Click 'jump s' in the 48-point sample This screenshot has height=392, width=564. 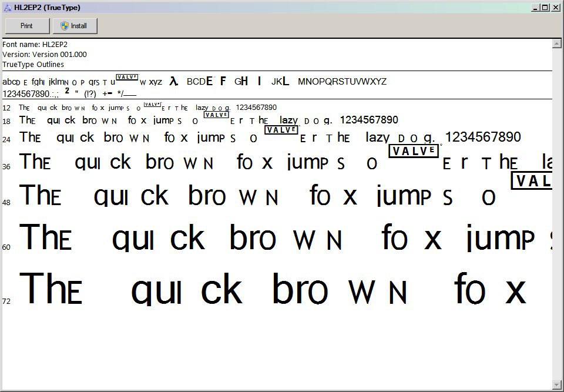pos(414,196)
